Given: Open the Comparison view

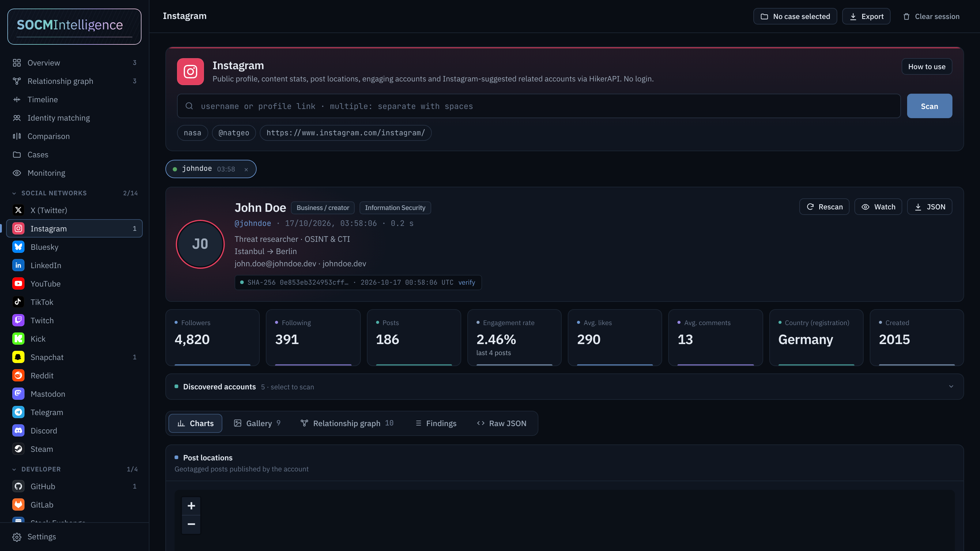Looking at the screenshot, I should [74, 136].
